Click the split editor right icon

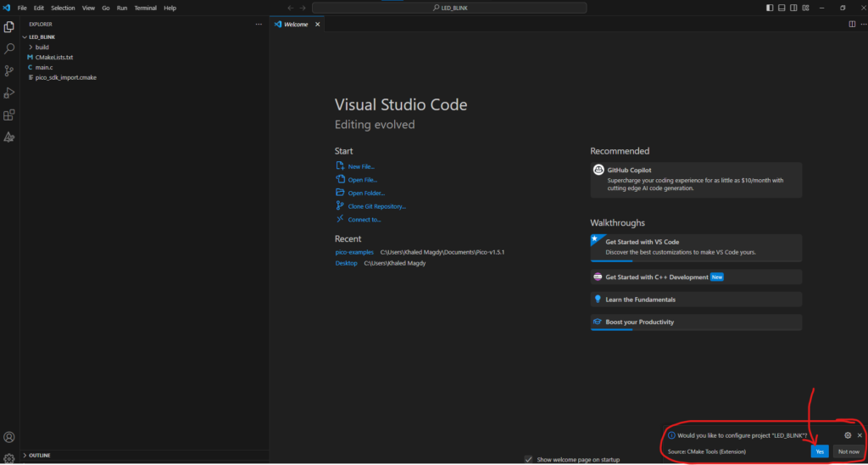point(852,24)
